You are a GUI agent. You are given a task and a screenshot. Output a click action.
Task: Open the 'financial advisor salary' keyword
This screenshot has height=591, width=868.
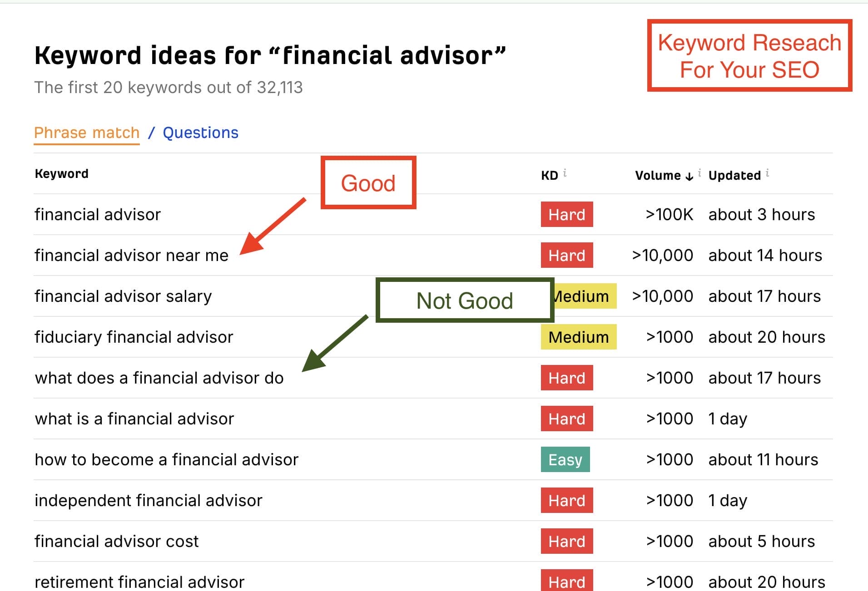pyautogui.click(x=123, y=296)
